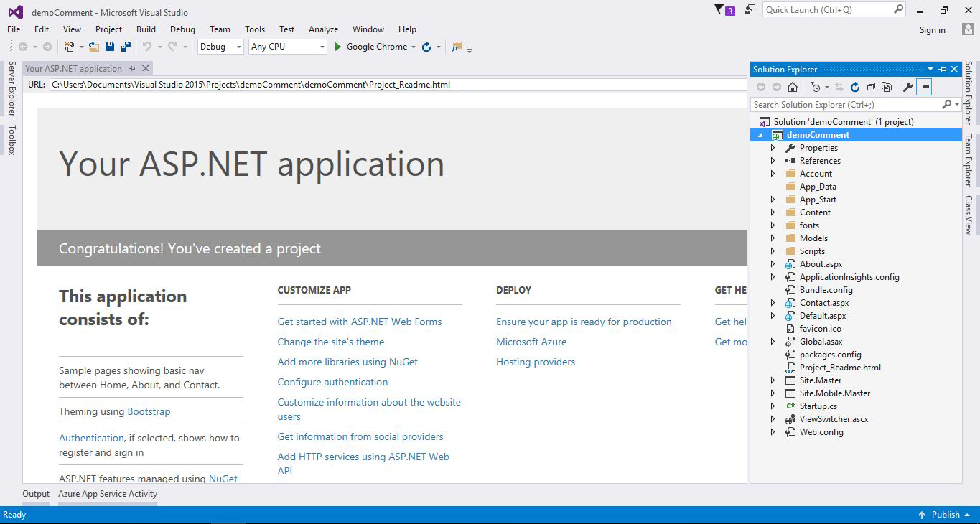The height and width of the screenshot is (524, 980).
Task: Click the Navigate Backward toolbar icon
Action: (x=24, y=47)
